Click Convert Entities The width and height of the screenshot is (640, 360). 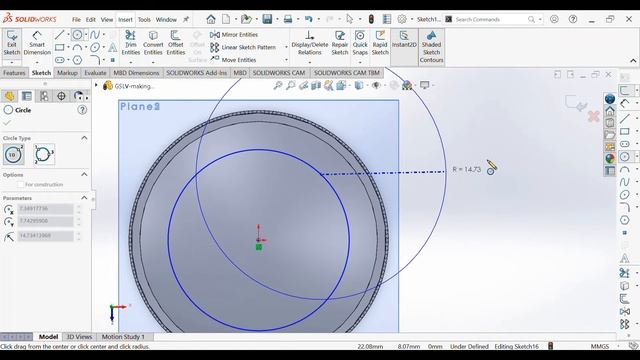[x=153, y=43]
